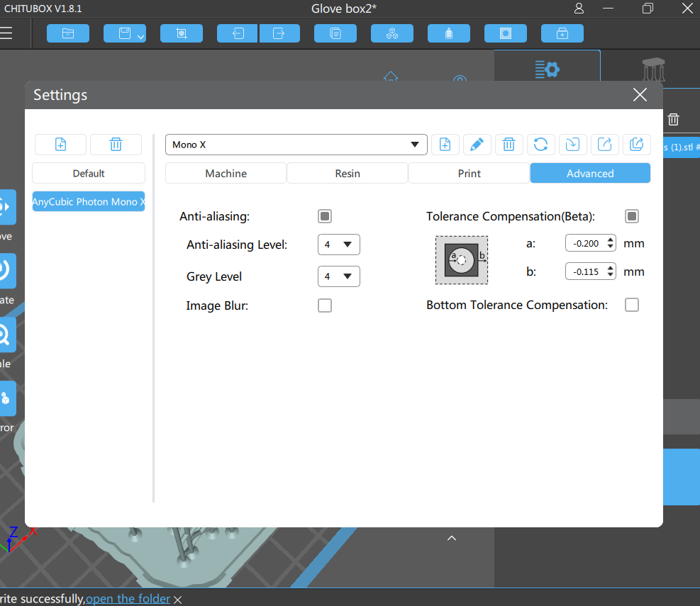Delete the current profile
The height and width of the screenshot is (606, 700).
509,145
